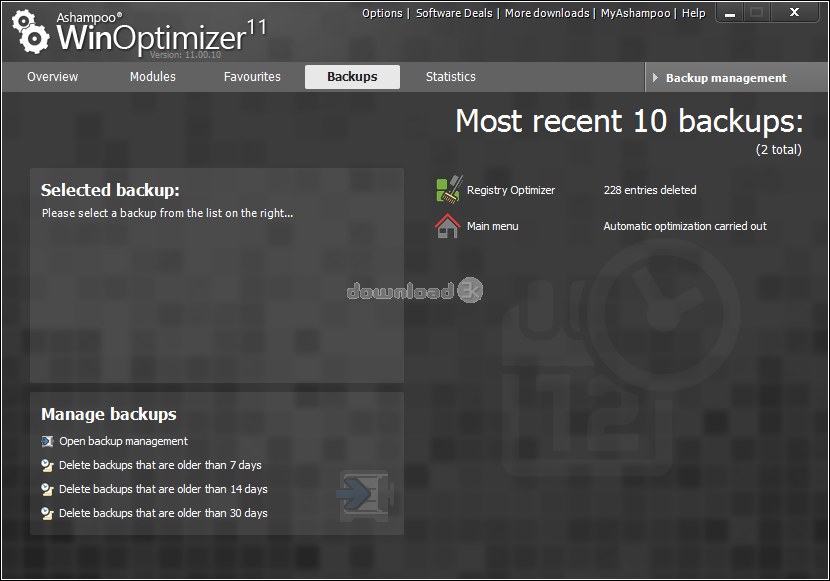This screenshot has width=830, height=581.
Task: Select the Main menu backup entry
Action: (x=492, y=226)
